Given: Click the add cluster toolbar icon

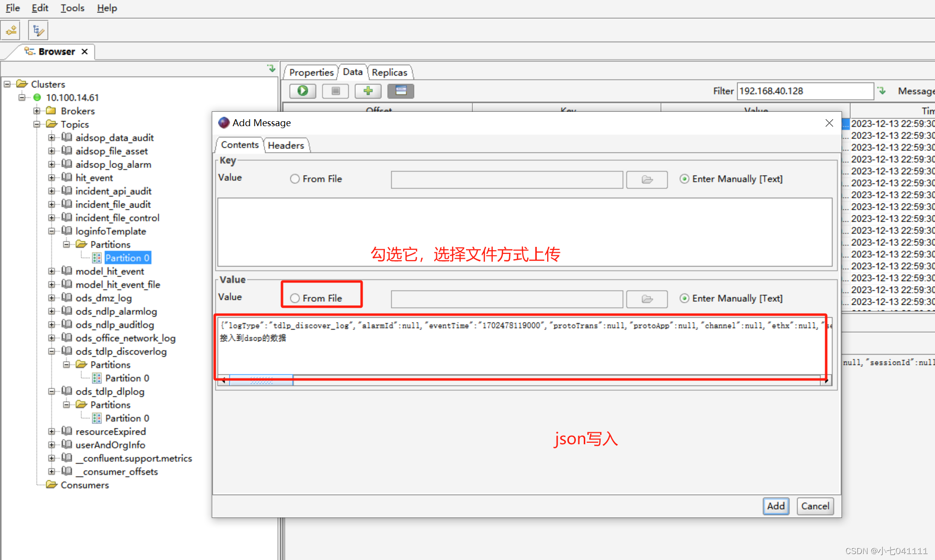Looking at the screenshot, I should tap(11, 30).
